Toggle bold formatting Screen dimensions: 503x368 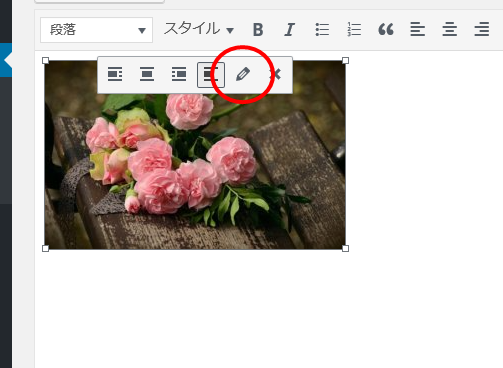click(258, 30)
